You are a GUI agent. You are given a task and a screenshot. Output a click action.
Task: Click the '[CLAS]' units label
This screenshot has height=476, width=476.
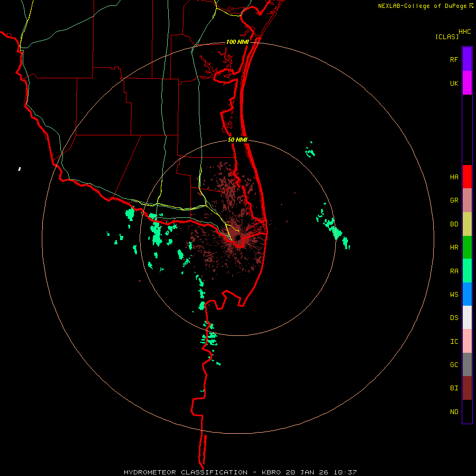(447, 36)
